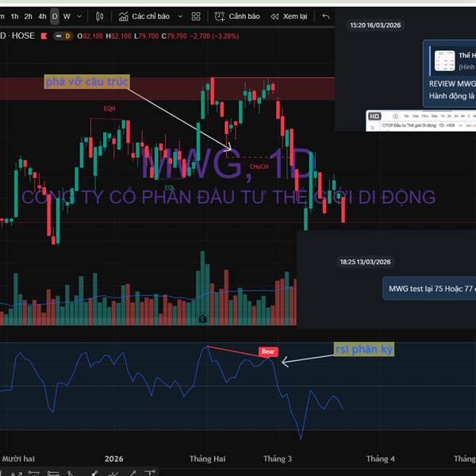
Task: Click the Mười hai time axis label
Action: (18, 459)
